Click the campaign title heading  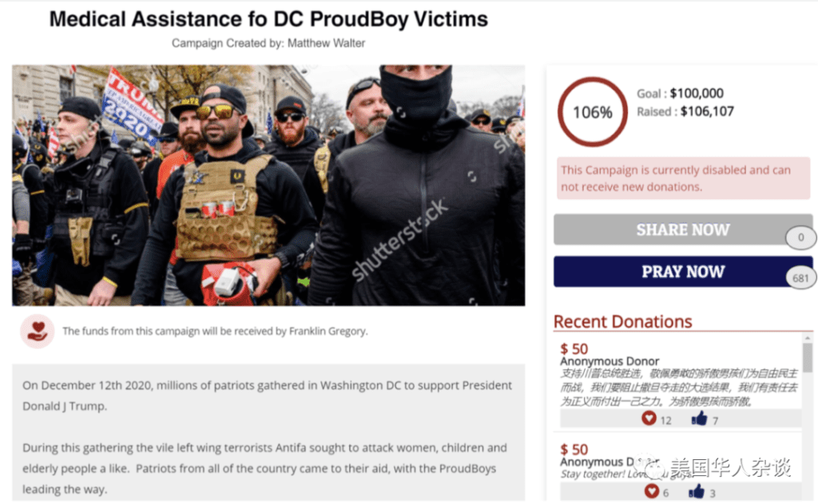tap(268, 19)
